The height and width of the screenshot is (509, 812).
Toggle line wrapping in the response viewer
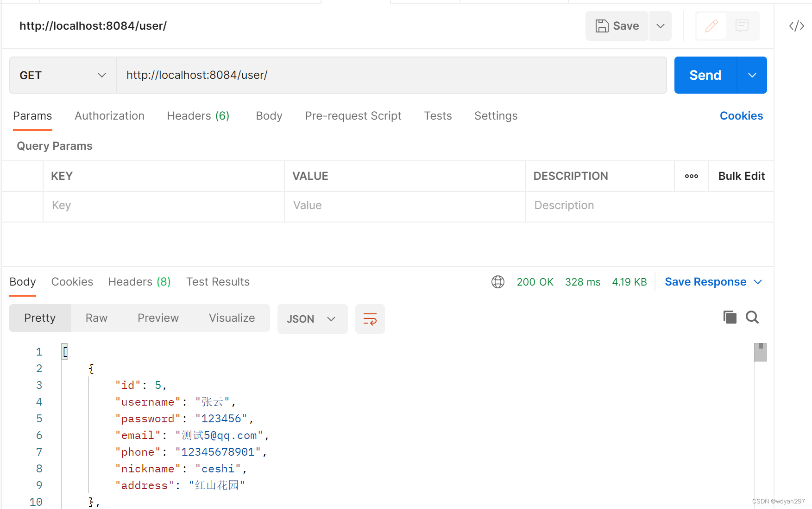[370, 319]
